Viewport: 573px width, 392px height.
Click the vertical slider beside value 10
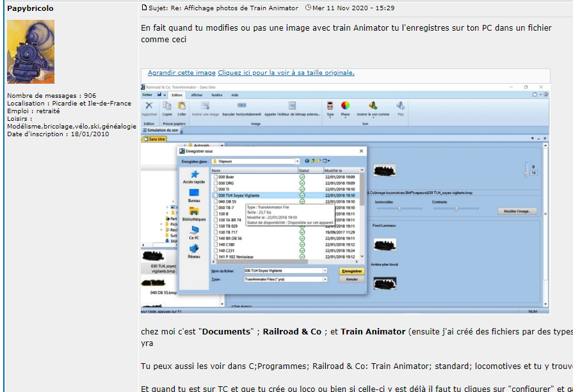point(526,169)
